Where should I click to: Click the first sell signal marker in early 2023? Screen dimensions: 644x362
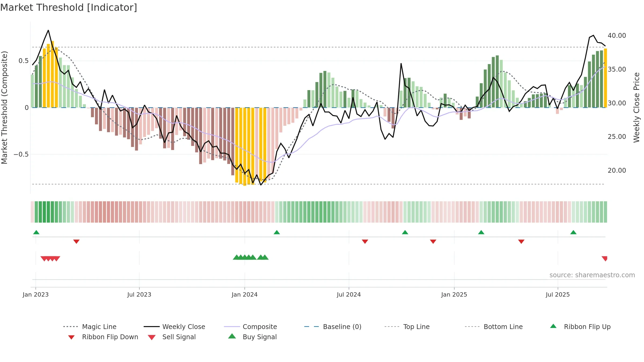[x=44, y=259]
